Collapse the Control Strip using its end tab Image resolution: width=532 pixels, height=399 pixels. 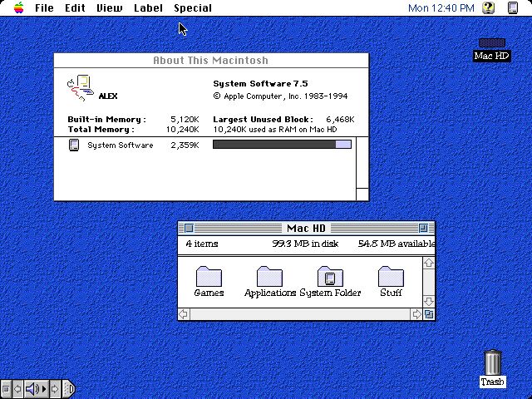coord(68,389)
